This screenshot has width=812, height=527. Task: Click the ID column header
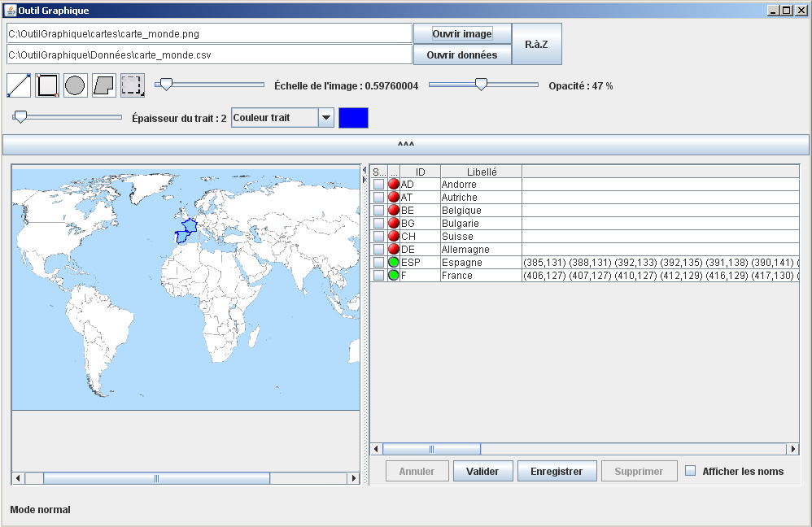(420, 172)
